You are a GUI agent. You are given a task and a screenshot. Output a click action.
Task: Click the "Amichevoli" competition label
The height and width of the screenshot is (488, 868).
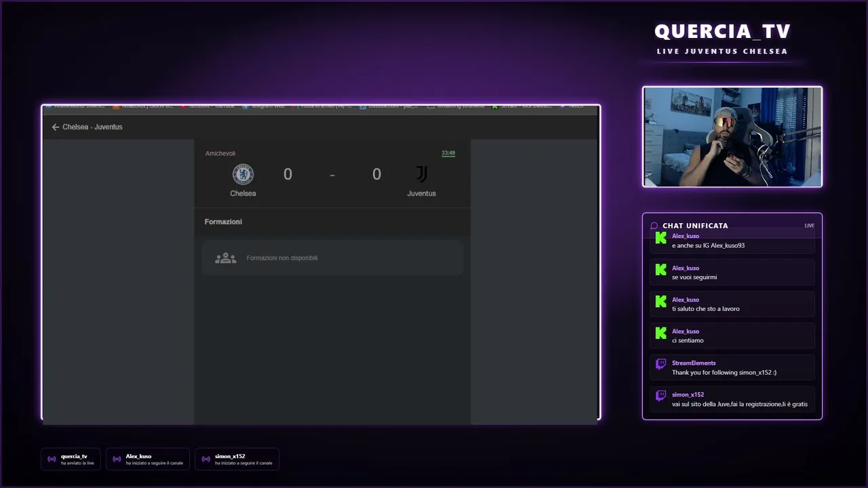(220, 154)
